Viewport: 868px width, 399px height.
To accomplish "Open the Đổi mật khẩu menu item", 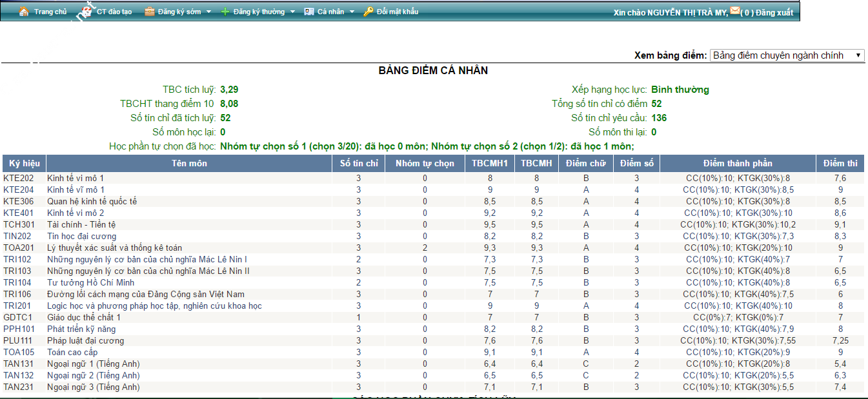I will [398, 12].
